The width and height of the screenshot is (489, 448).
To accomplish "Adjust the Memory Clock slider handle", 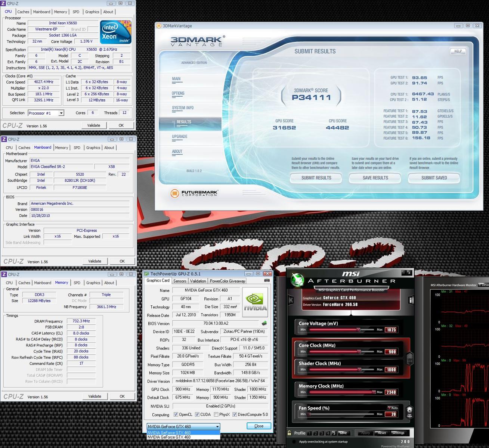I will point(374,392).
